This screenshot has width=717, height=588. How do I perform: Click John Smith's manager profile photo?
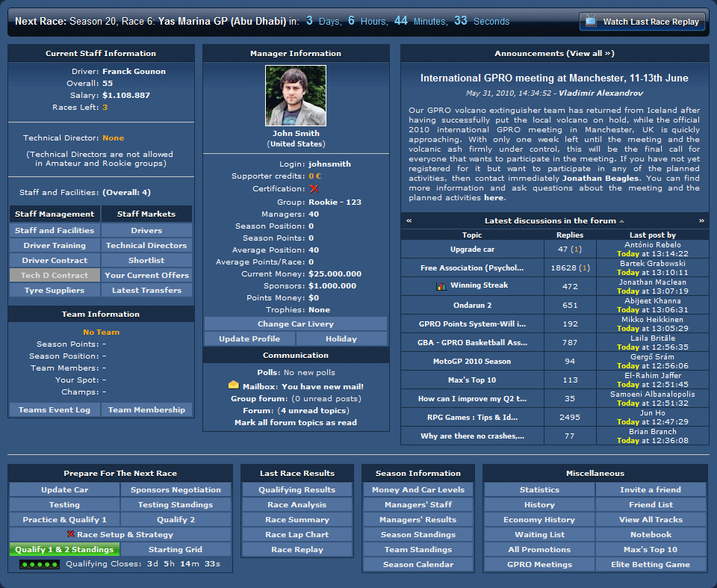[x=296, y=96]
